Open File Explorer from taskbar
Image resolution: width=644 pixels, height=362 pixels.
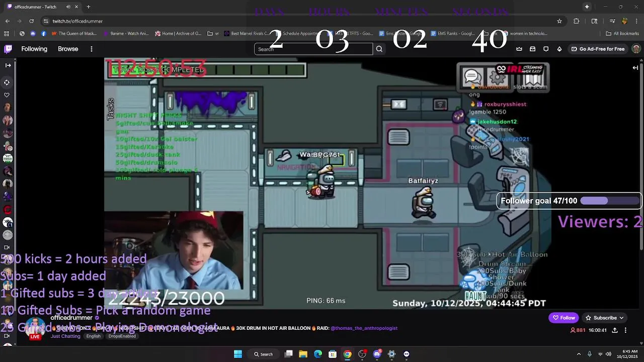[x=303, y=354]
